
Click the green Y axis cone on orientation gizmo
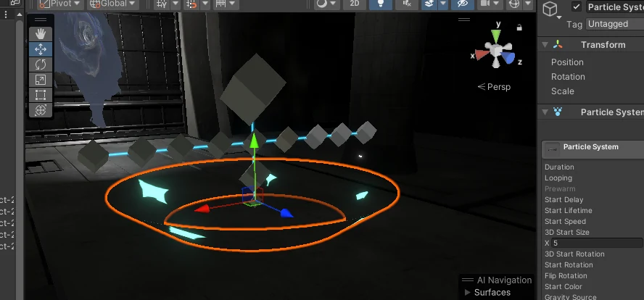pos(496,37)
